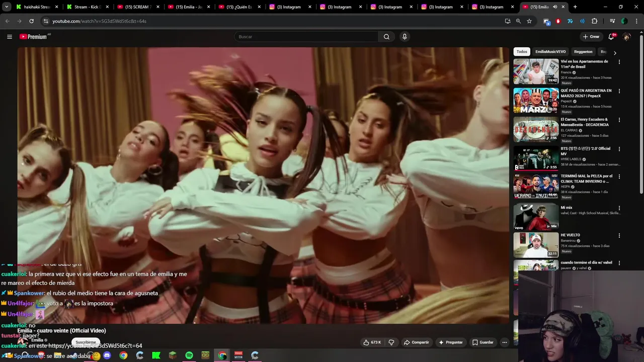Bookmark this page with star icon
The height and width of the screenshot is (362, 644).
[529, 21]
